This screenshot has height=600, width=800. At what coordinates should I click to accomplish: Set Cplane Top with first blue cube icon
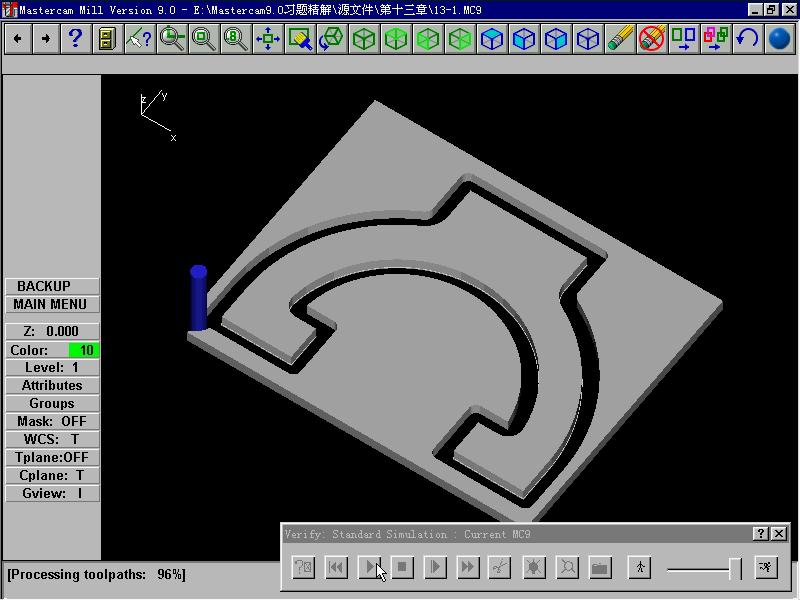coord(492,38)
